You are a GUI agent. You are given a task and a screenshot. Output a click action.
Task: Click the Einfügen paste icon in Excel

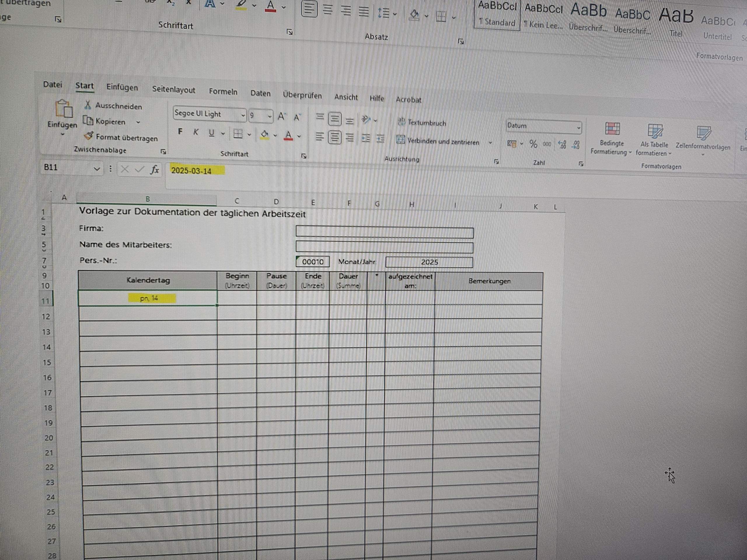(x=64, y=109)
